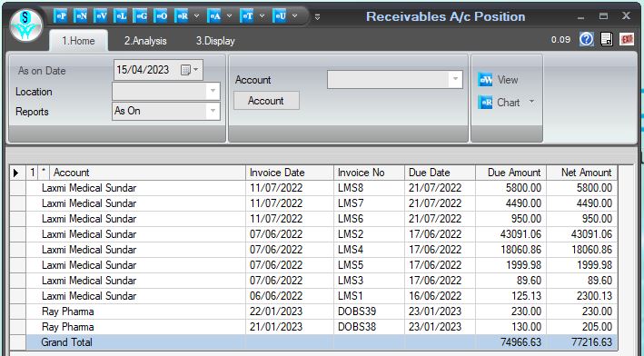Image resolution: width=644 pixels, height=356 pixels.
Task: Click the grid row selector arrow header
Action: click(17, 173)
